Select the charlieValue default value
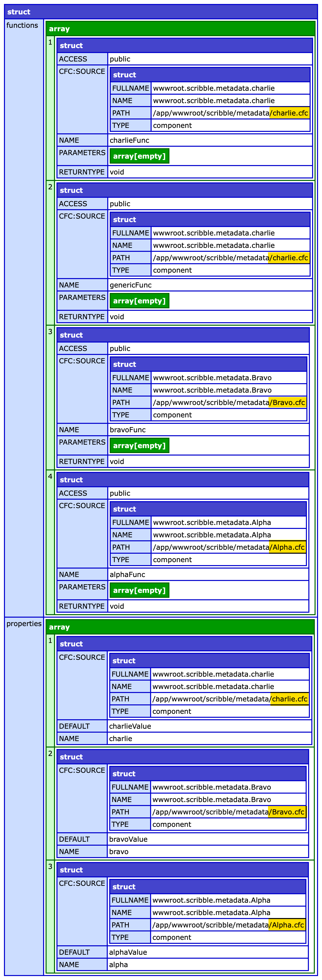 pos(130,726)
